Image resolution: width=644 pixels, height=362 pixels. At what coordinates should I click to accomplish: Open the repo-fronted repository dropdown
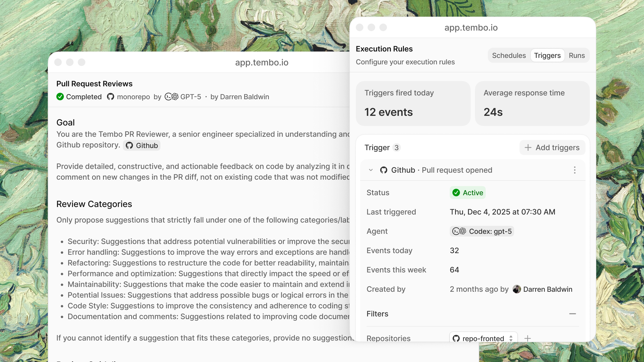coord(483,338)
